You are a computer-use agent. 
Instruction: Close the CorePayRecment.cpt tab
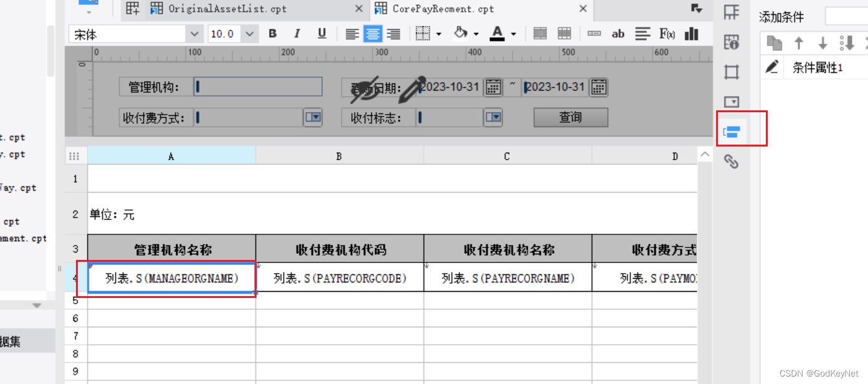583,9
